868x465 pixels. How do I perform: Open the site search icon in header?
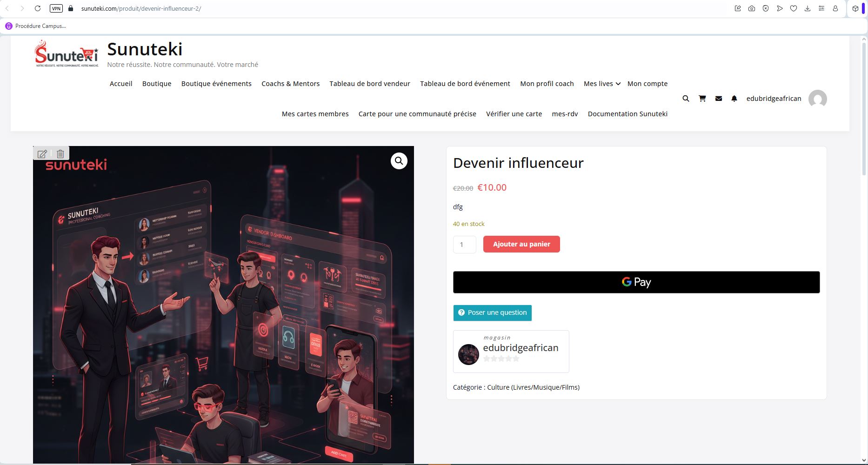pos(686,99)
